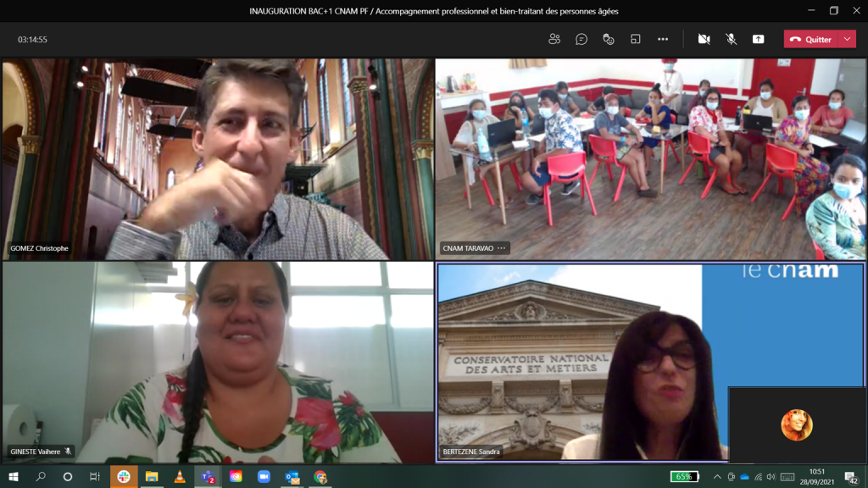Click the GINESTE Vaihere name label
This screenshot has height=488, width=868.
tap(36, 452)
